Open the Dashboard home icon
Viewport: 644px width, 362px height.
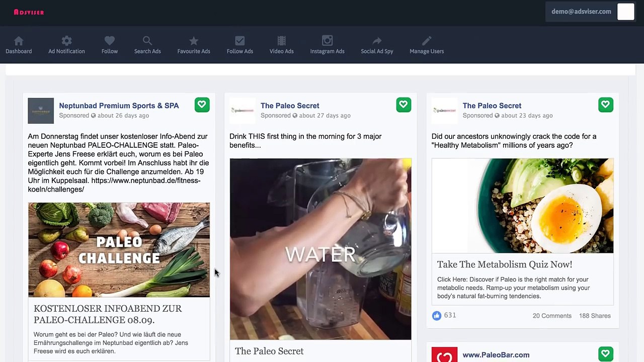[19, 41]
